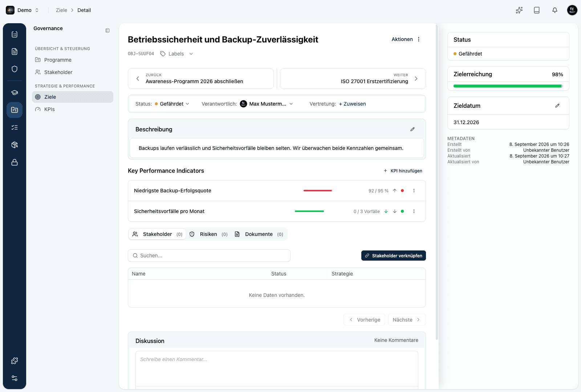
Task: Open the shield icon in left rail
Action: (x=15, y=69)
